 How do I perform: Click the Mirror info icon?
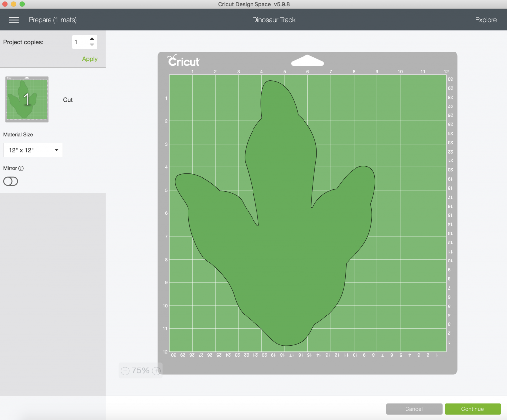click(x=21, y=168)
